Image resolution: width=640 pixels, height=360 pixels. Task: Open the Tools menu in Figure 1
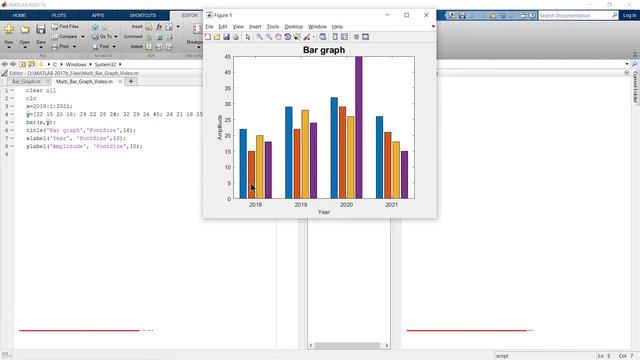273,27
